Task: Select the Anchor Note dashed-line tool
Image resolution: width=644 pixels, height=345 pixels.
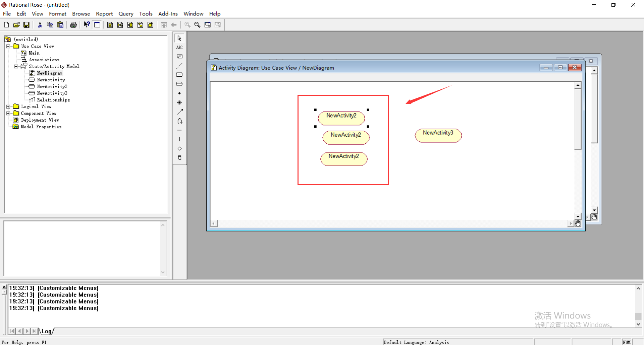Action: (179, 66)
